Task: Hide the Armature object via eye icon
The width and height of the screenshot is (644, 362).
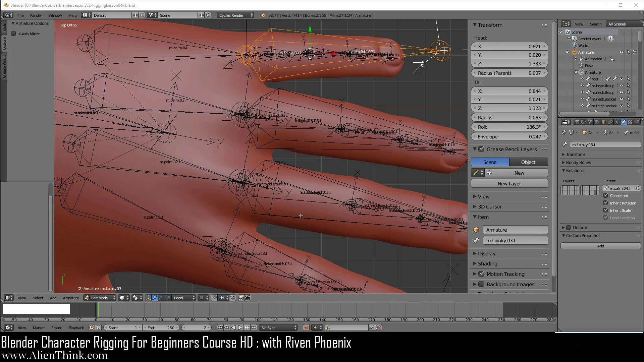Action: [621, 52]
